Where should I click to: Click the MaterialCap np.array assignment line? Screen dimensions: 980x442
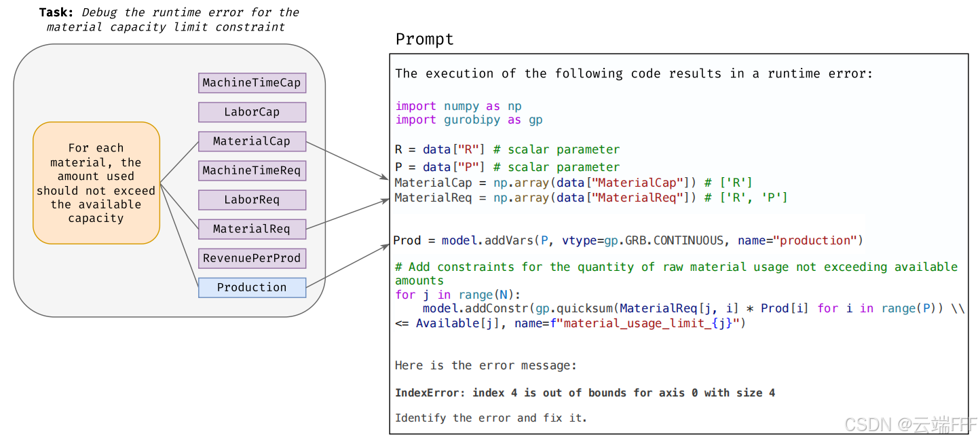[574, 183]
